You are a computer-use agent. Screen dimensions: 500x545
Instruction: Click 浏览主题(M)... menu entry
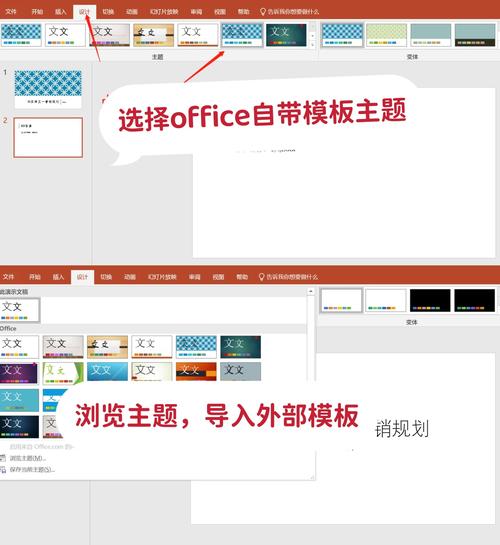28,458
